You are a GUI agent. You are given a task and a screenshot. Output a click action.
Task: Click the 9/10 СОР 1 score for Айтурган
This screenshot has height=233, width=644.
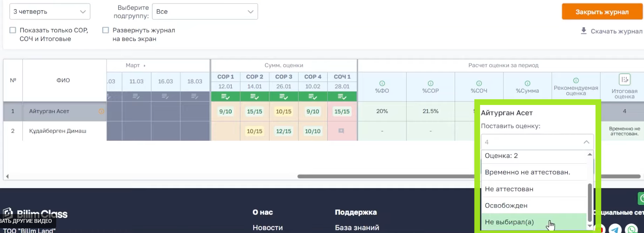pyautogui.click(x=225, y=112)
